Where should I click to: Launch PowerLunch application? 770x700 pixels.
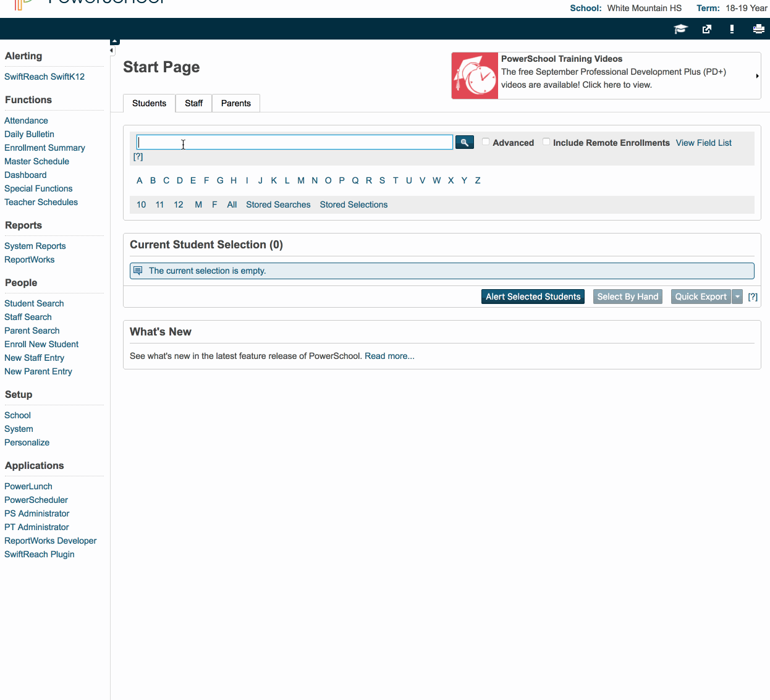pos(28,486)
